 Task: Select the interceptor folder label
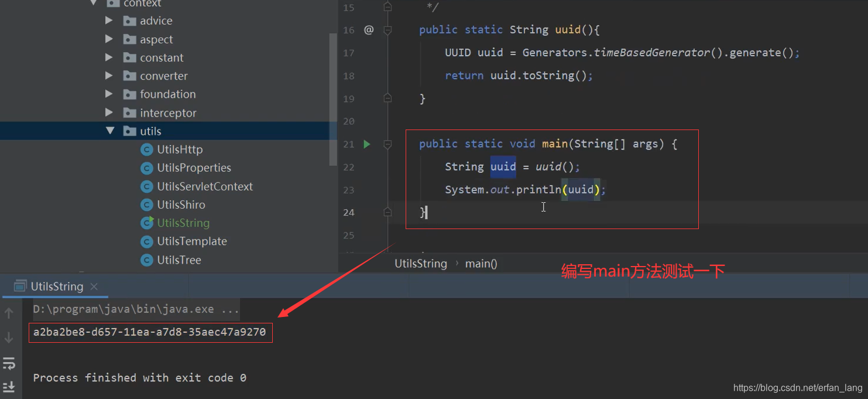click(168, 112)
